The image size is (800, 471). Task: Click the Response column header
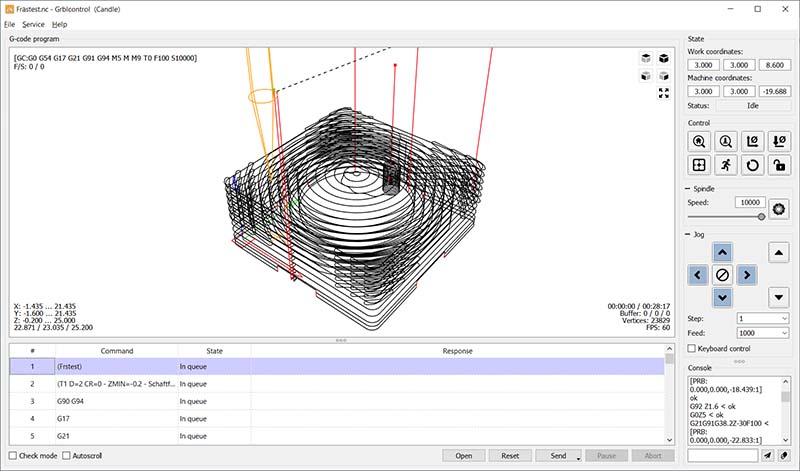click(x=458, y=351)
